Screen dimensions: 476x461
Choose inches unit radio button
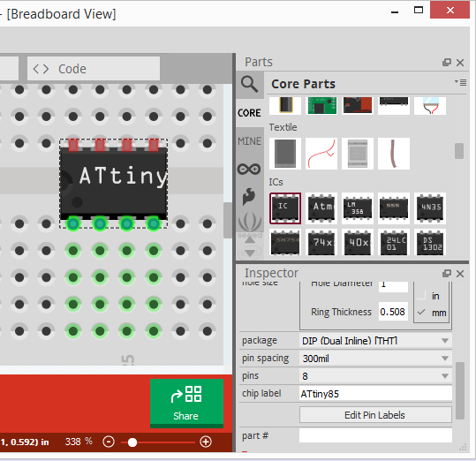pyautogui.click(x=421, y=296)
